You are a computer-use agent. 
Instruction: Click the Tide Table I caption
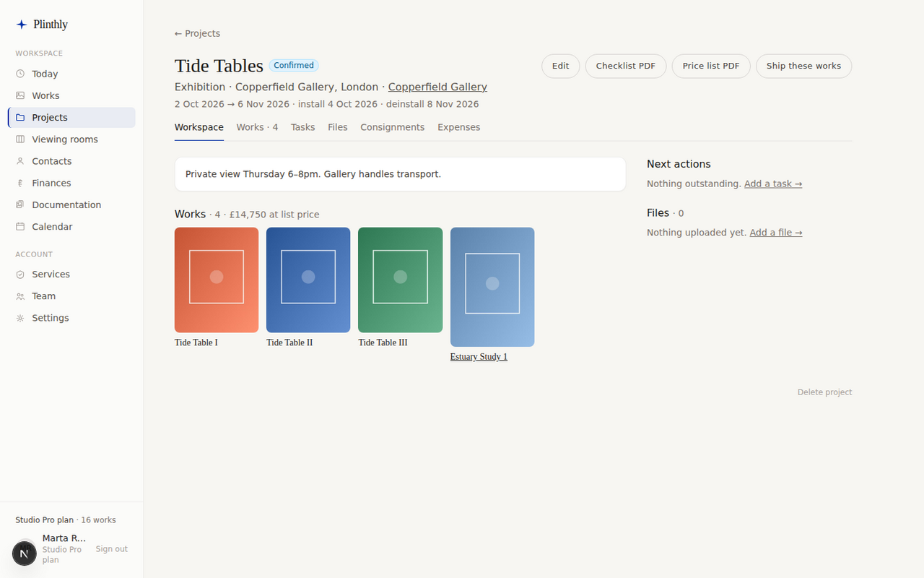click(196, 342)
